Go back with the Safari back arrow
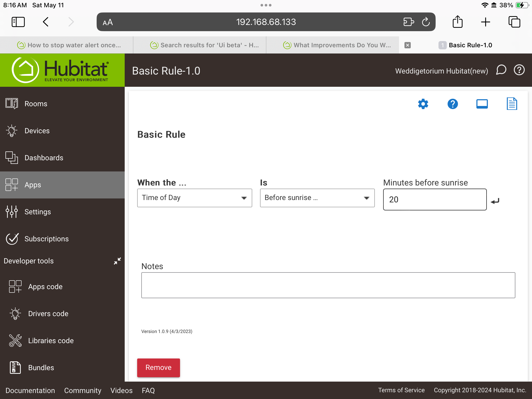The image size is (532, 399). 45,22
